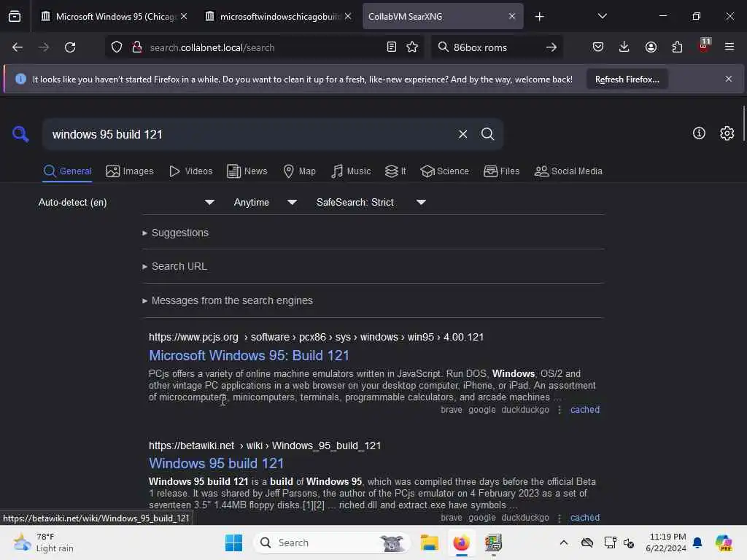
Task: Click the insecure connection padlock icon
Action: coord(137,47)
